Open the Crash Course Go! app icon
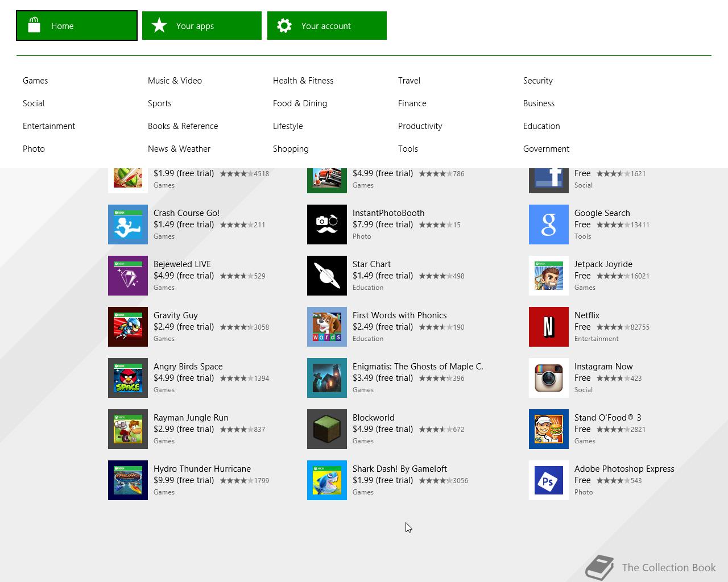The height and width of the screenshot is (582, 728). (x=128, y=225)
